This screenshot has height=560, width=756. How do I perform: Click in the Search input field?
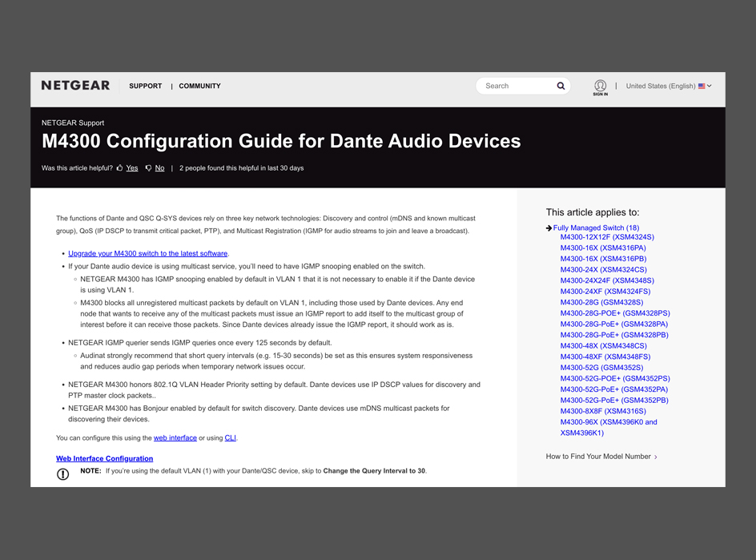517,86
